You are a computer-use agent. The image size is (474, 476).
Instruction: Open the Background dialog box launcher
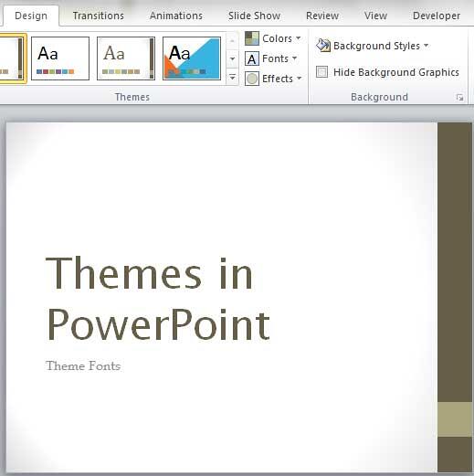(x=459, y=98)
